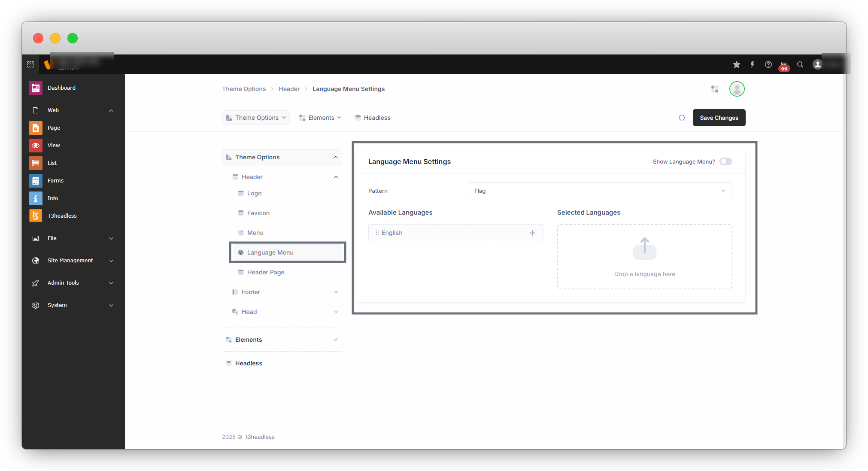Open the T3headless module icon
Image resolution: width=868 pixels, height=471 pixels.
(x=36, y=216)
